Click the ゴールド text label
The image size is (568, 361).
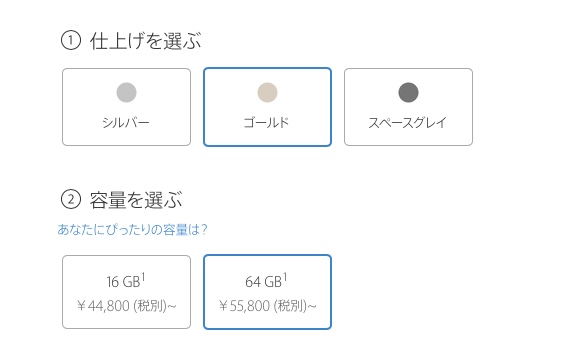tap(267, 122)
